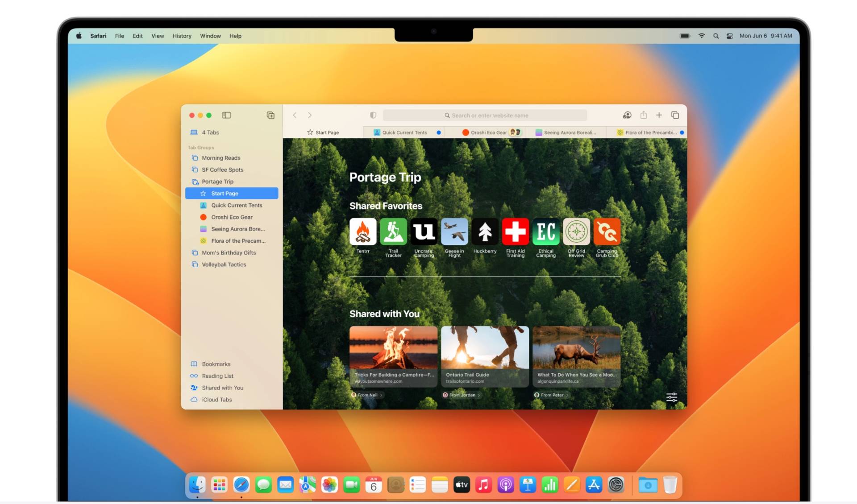
Task: Open Mom's Birthday Gifts tab group
Action: point(232,252)
